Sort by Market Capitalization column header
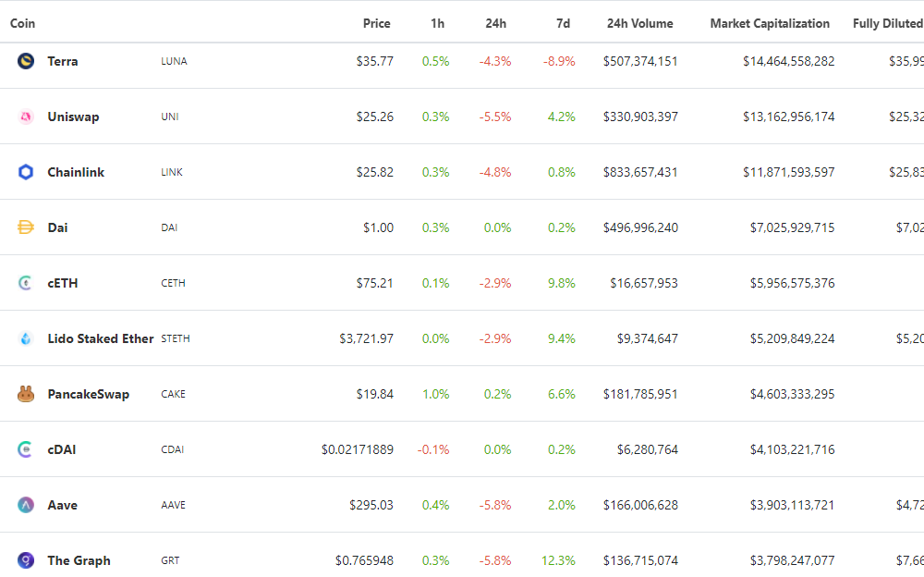Viewport: 924px width, 577px height. coord(770,24)
